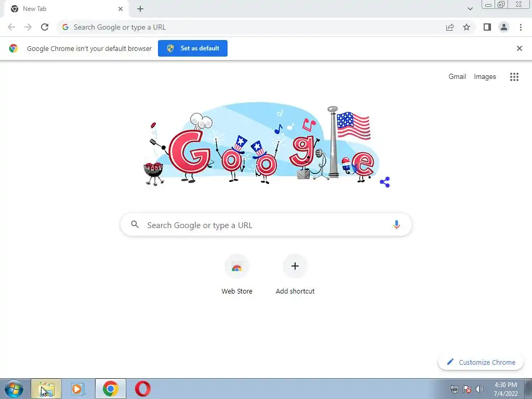Start voice search with the microphone

pyautogui.click(x=396, y=224)
